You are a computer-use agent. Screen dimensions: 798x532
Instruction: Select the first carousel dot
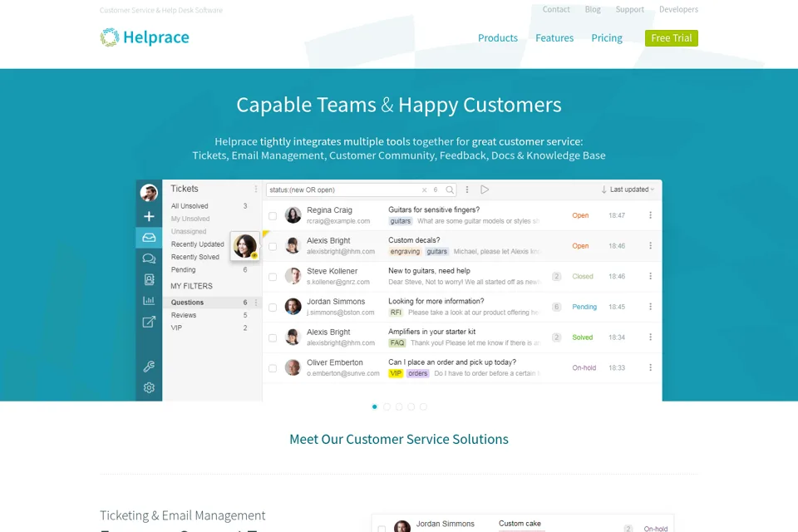coord(375,406)
